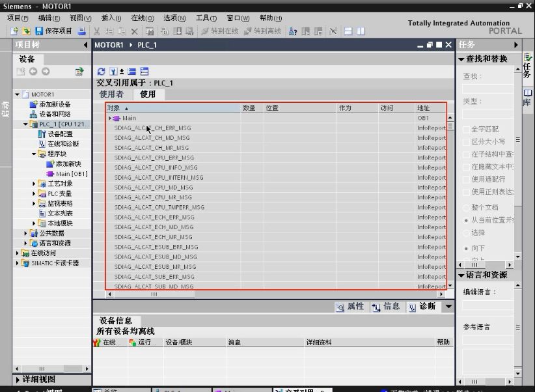This screenshot has height=392, width=535.
Task: Click the download to device icon
Action: point(178,31)
